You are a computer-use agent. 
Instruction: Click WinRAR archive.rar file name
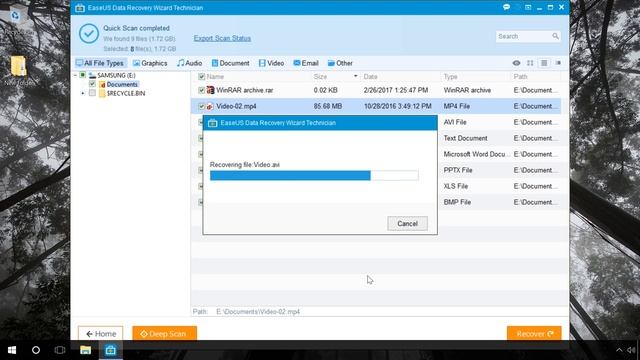[x=244, y=90]
